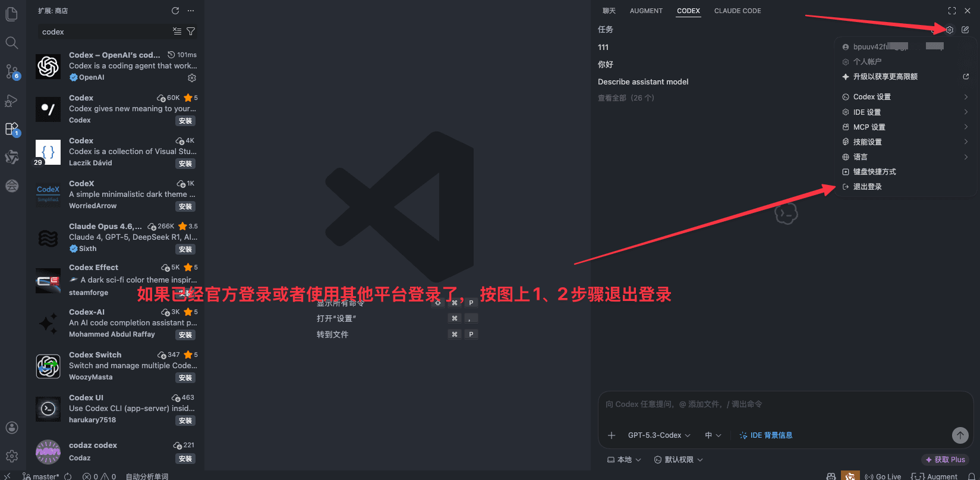
Task: Clear extension search results
Action: coord(177,31)
